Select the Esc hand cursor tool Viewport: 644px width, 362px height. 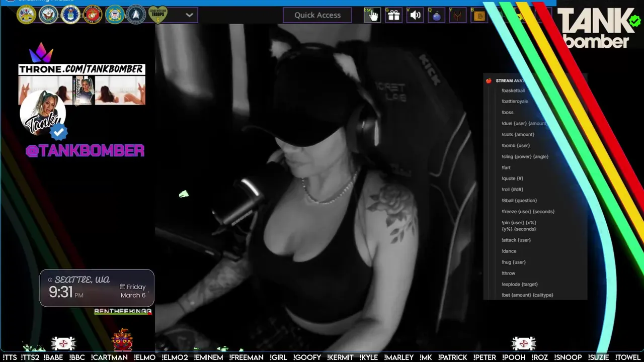coord(372,15)
